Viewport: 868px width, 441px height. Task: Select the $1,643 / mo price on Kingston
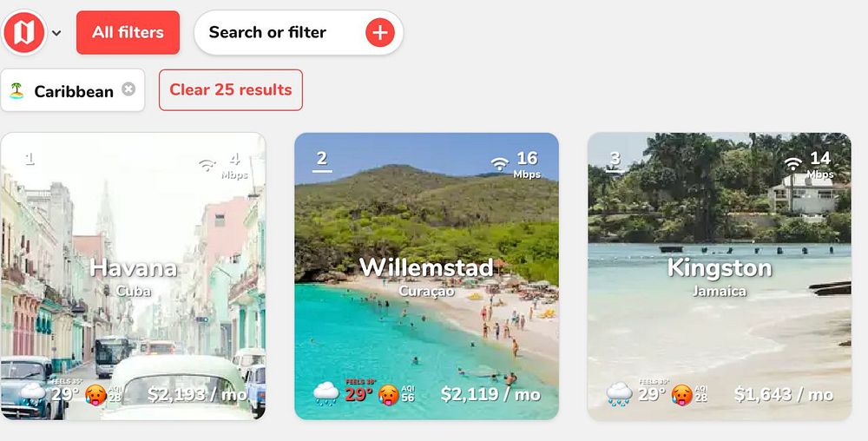(783, 394)
